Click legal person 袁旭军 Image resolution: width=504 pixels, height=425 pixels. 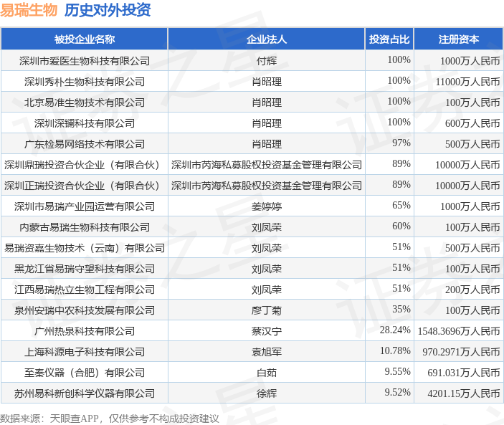(267, 352)
